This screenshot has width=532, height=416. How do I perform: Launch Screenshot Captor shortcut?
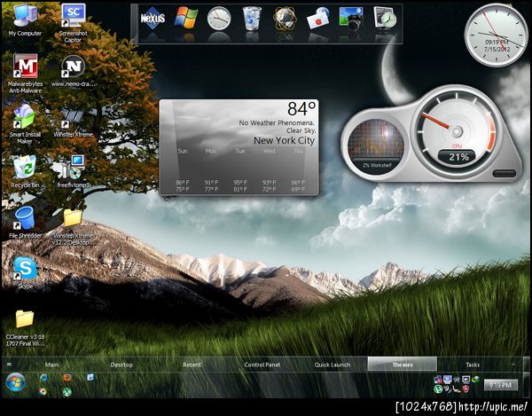(73, 23)
